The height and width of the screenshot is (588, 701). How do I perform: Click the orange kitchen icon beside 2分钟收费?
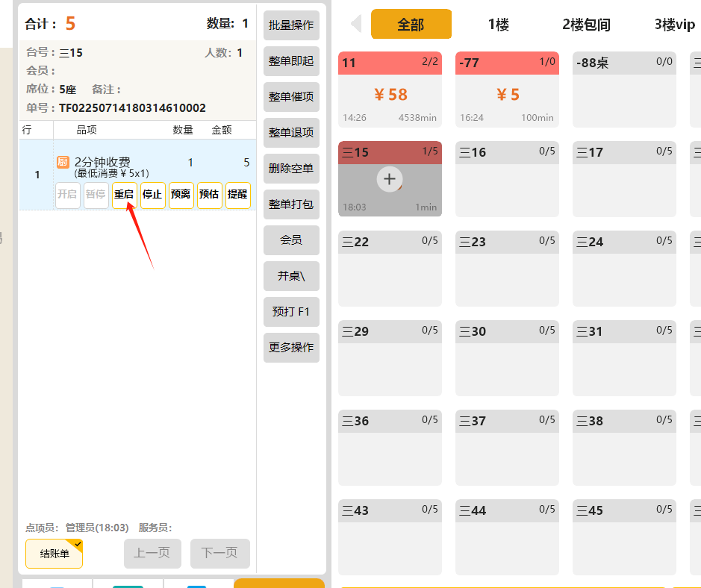coord(63,162)
